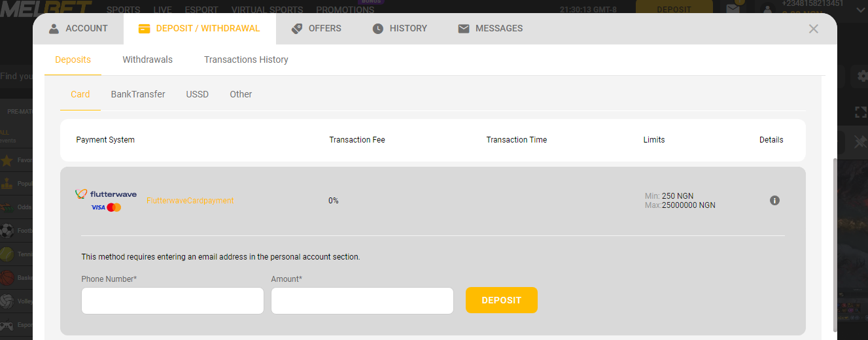The width and height of the screenshot is (868, 340).
Task: Switch to the Offers tab
Action: (316, 29)
